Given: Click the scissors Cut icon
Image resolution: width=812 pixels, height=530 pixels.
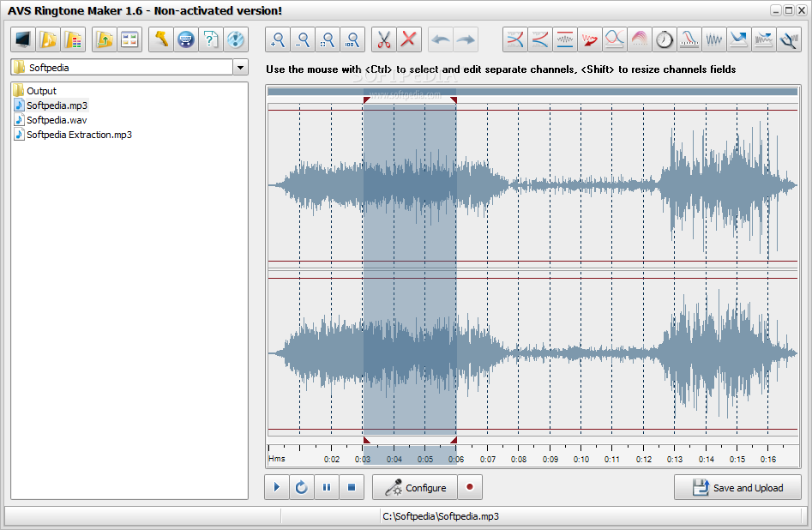Looking at the screenshot, I should pyautogui.click(x=383, y=39).
